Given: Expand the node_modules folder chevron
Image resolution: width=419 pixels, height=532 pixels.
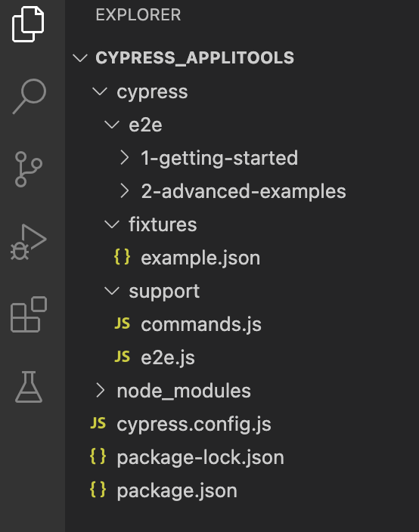Looking at the screenshot, I should (100, 390).
